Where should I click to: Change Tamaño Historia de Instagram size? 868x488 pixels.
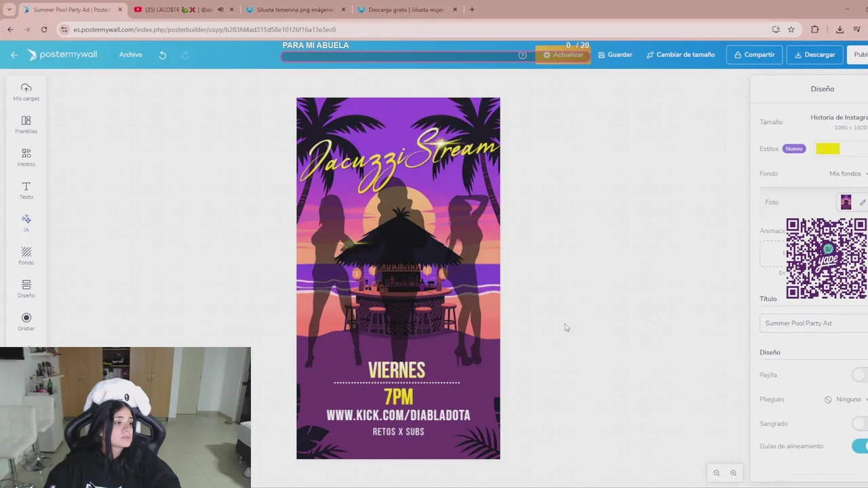pyautogui.click(x=839, y=121)
